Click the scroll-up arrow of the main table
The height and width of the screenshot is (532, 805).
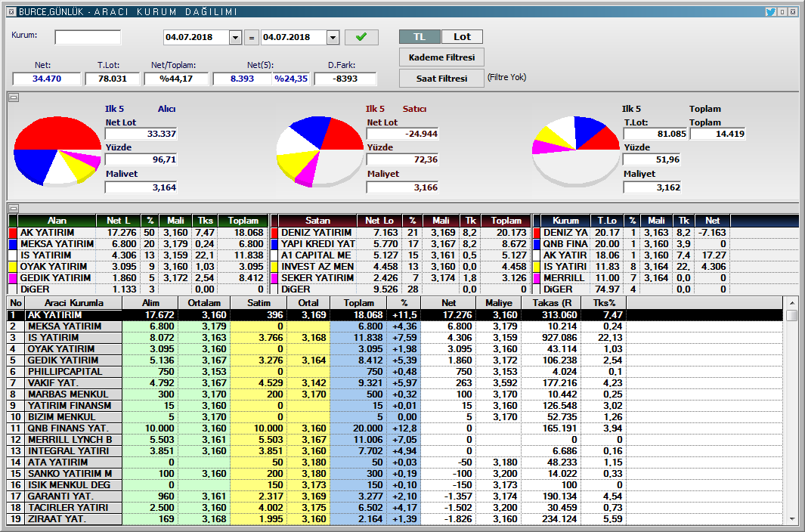point(791,303)
